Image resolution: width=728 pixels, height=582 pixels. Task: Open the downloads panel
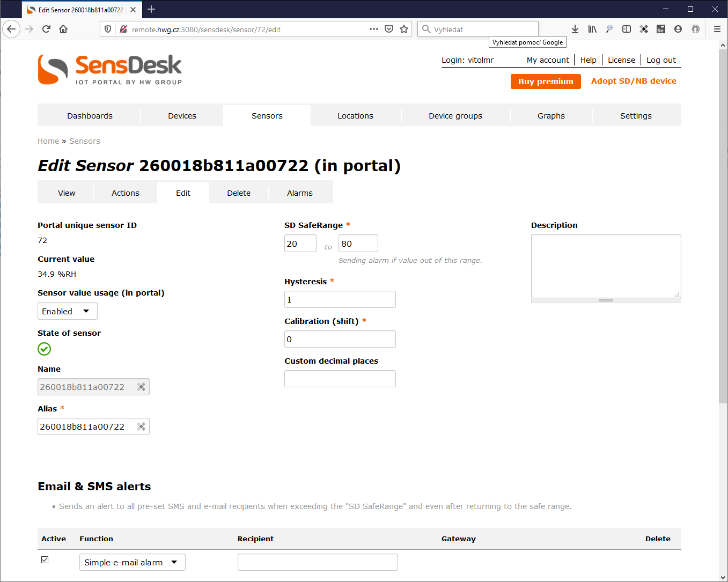coord(575,29)
